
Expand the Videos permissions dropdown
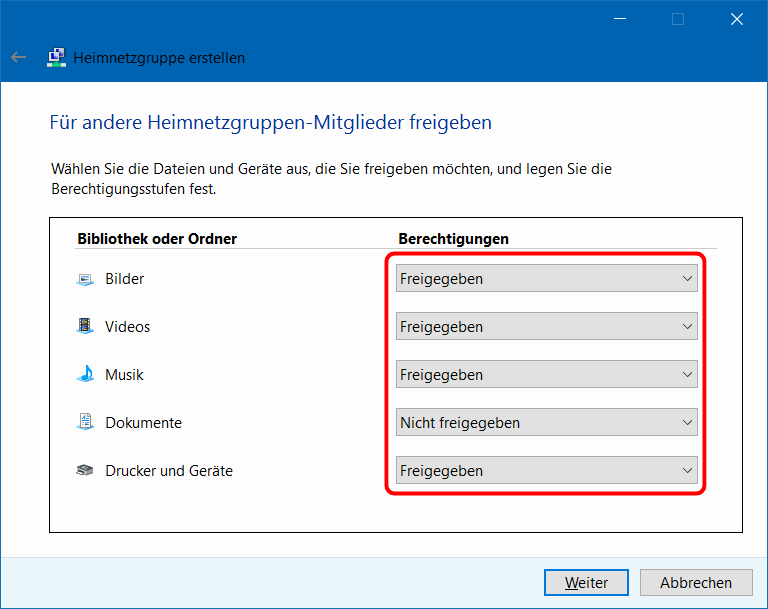pyautogui.click(x=546, y=327)
